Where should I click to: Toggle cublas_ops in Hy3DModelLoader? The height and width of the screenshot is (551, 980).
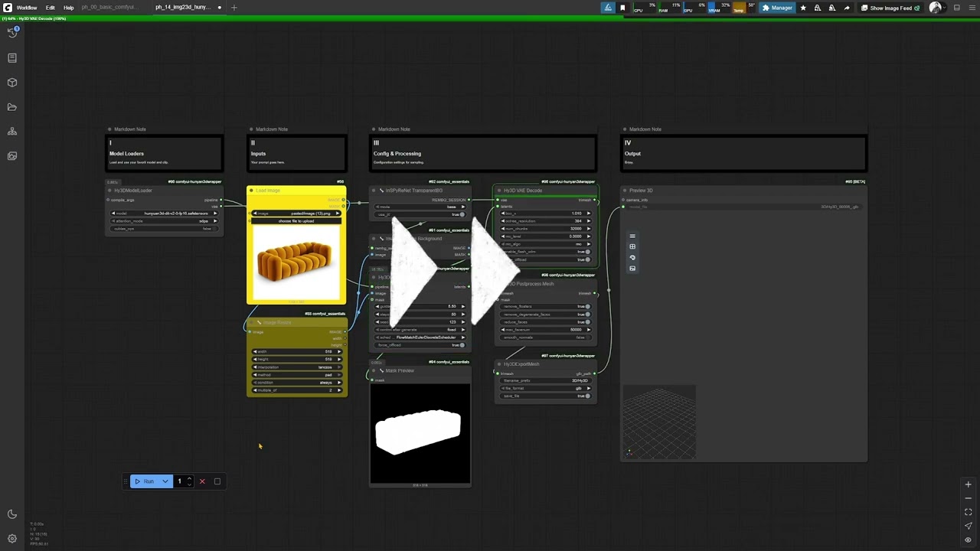point(164,229)
